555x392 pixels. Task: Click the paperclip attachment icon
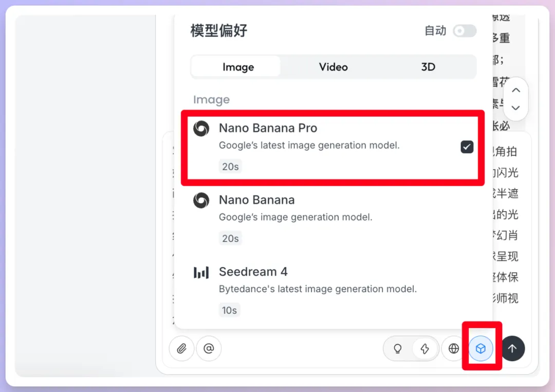click(181, 348)
